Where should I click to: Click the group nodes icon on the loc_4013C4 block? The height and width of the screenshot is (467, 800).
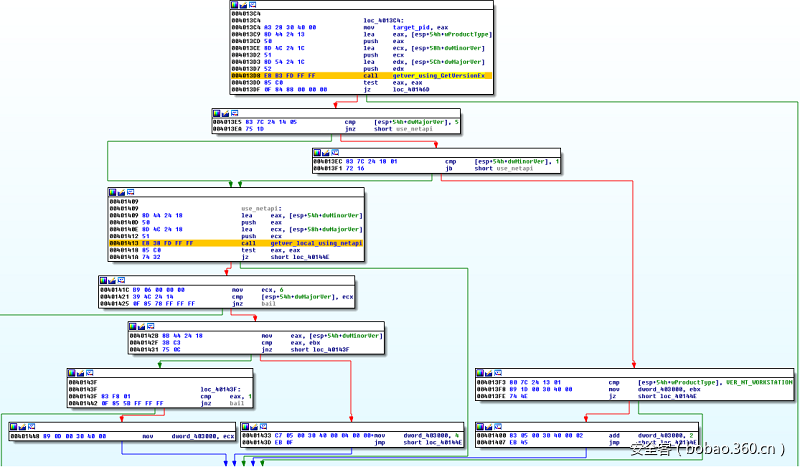click(253, 5)
